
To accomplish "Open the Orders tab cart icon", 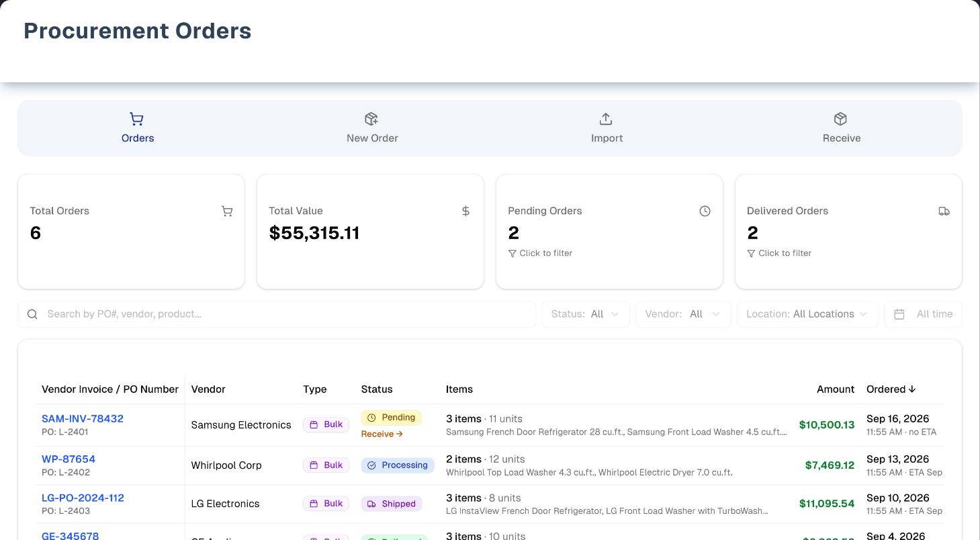I will coord(136,119).
